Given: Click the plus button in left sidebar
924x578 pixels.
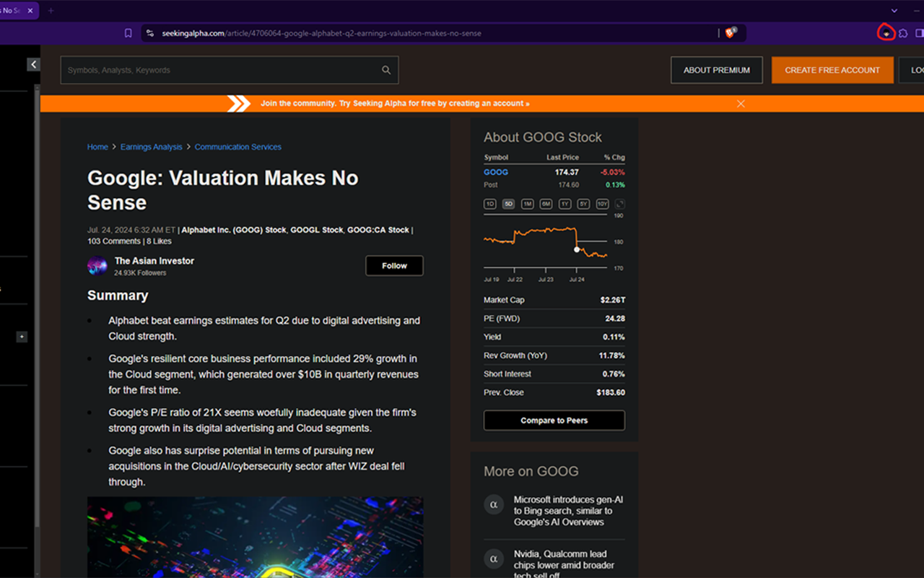Looking at the screenshot, I should (x=22, y=337).
